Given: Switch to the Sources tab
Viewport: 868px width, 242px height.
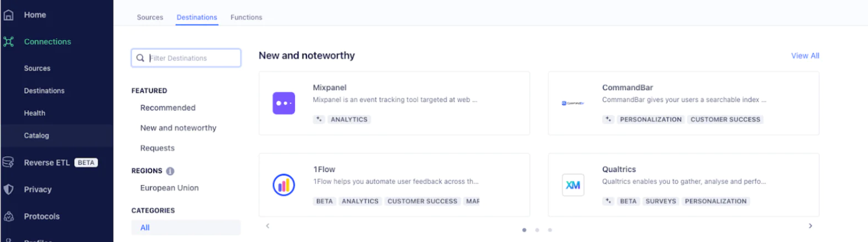Looking at the screenshot, I should click(x=150, y=18).
